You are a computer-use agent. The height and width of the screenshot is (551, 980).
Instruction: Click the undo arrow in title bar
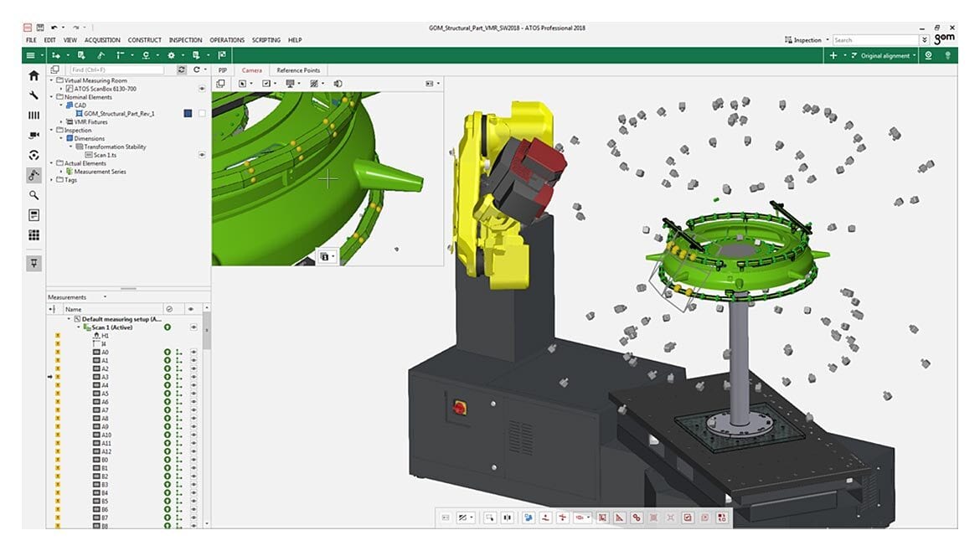54,28
